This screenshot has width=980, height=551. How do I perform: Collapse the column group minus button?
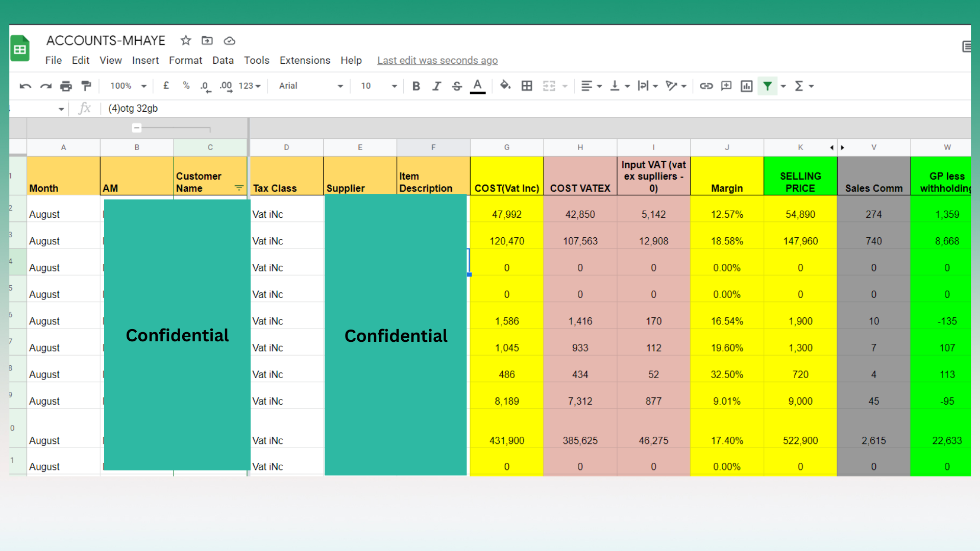click(x=136, y=128)
